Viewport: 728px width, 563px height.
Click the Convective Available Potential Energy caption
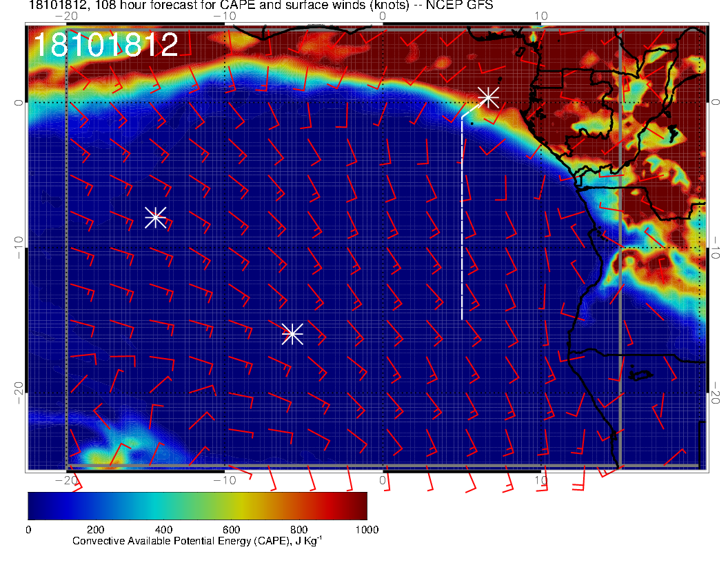click(x=197, y=541)
